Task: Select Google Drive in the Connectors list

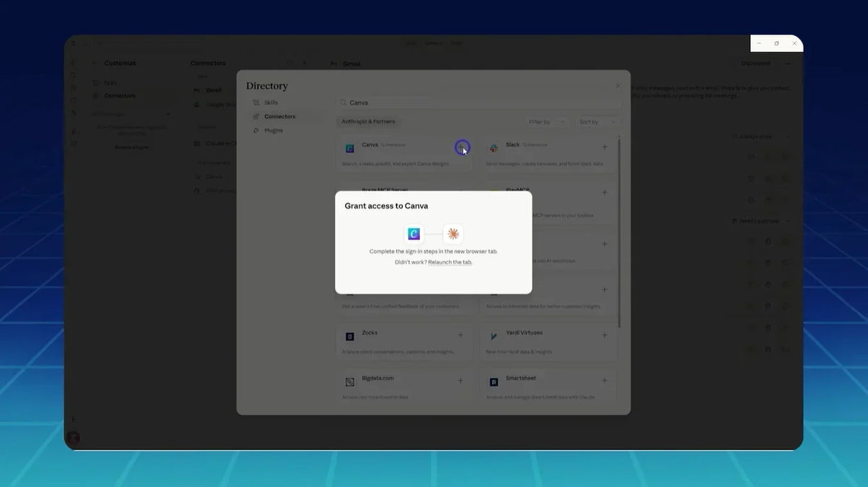Action: point(215,105)
